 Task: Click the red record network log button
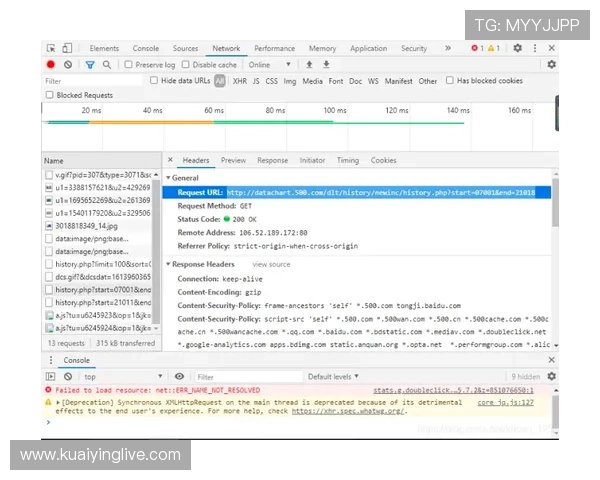51,65
